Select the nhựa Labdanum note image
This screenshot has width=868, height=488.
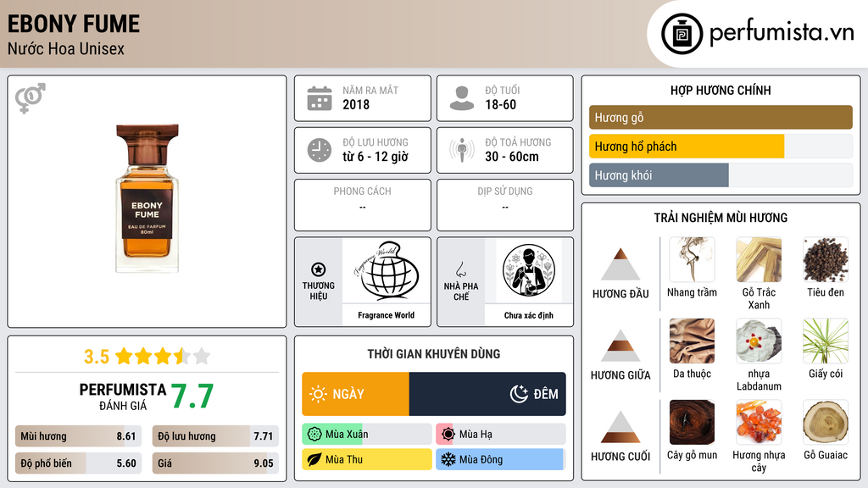tap(759, 341)
